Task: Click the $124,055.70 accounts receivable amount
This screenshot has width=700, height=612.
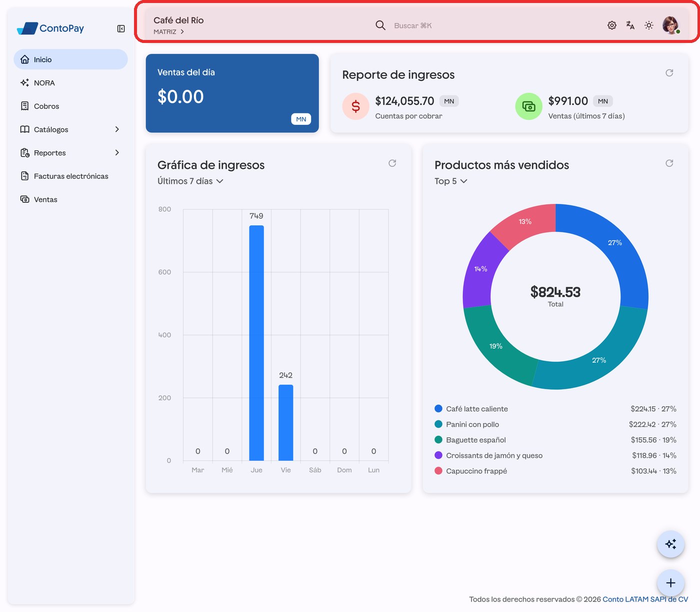Action: [x=404, y=101]
